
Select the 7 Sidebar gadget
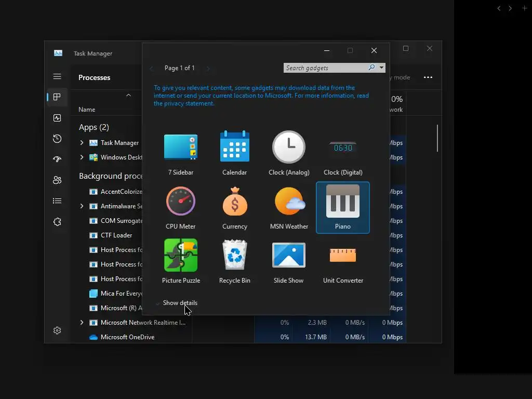(180, 154)
